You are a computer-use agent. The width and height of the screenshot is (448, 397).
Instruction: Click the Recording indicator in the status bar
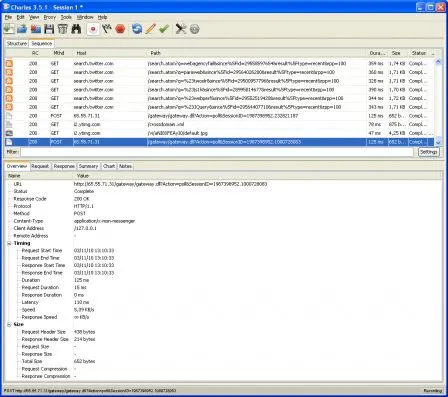pyautogui.click(x=433, y=390)
